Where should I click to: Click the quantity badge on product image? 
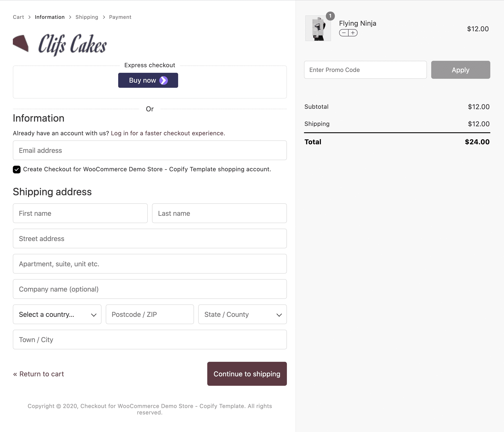(330, 16)
